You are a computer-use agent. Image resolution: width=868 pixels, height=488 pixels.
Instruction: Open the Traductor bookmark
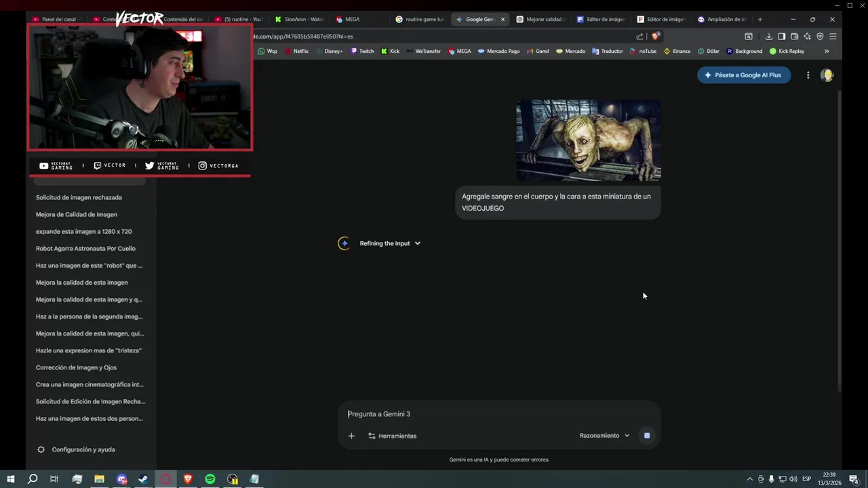(607, 51)
